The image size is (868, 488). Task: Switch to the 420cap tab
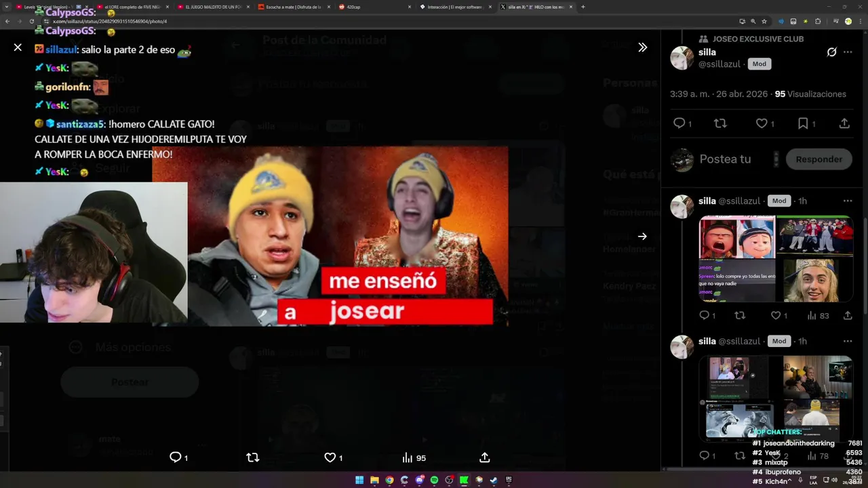374,7
